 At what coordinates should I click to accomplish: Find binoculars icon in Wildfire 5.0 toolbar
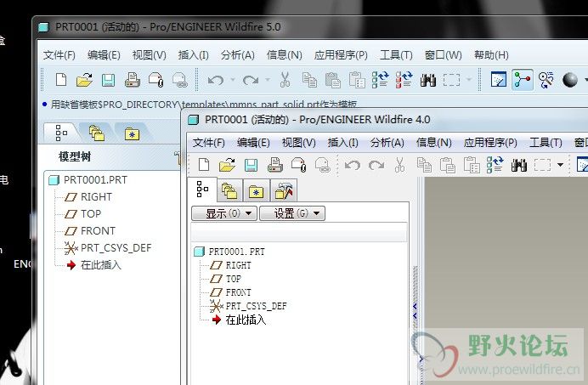428,80
